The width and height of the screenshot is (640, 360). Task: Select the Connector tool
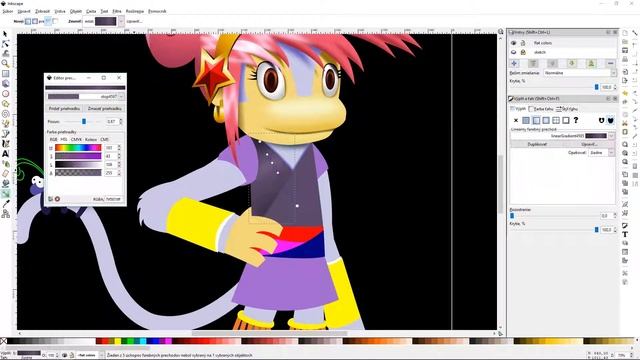click(x=5, y=214)
